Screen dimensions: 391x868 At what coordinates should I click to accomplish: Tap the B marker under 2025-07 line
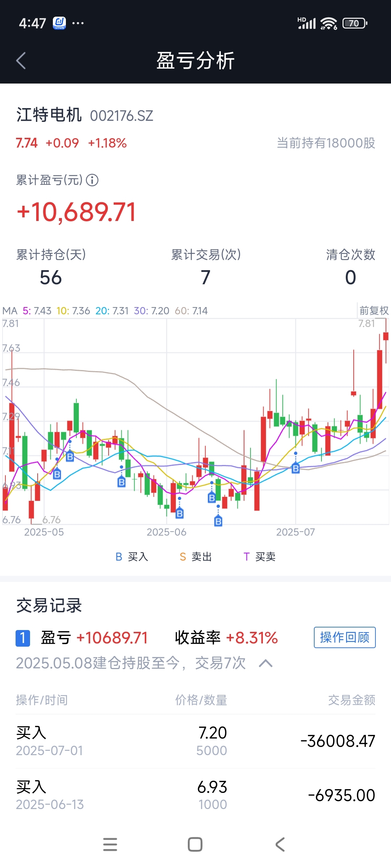tap(296, 469)
